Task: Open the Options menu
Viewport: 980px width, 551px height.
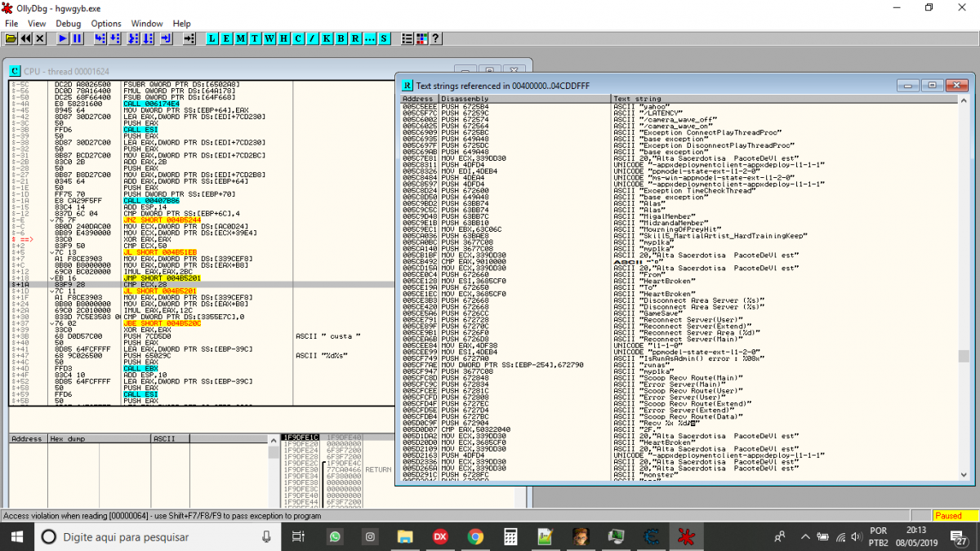Action: coord(106,24)
